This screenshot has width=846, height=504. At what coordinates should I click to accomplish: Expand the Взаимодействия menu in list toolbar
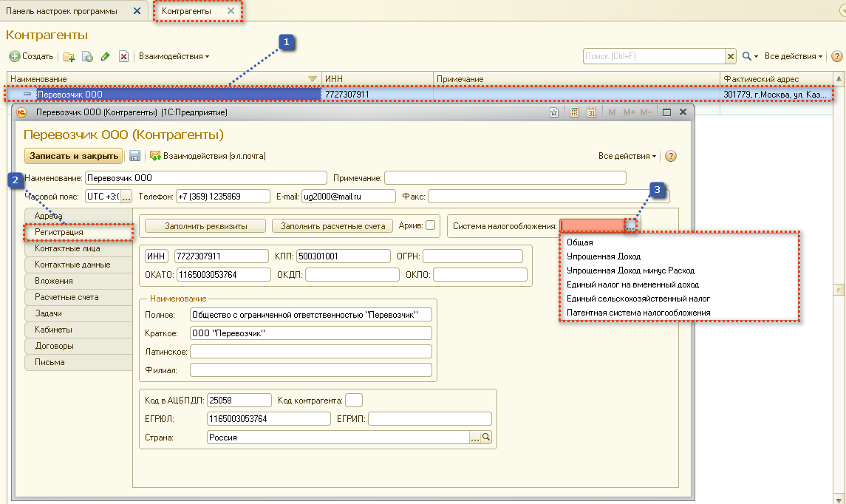(174, 56)
